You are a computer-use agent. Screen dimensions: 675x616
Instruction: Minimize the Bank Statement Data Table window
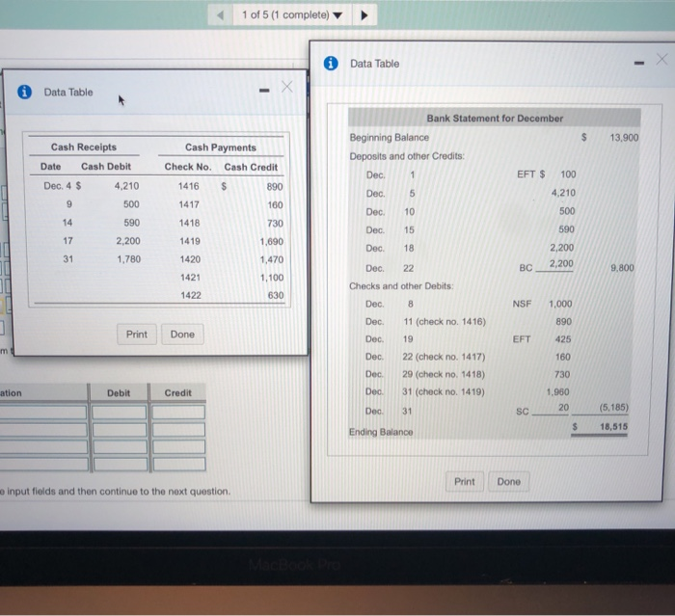[639, 64]
